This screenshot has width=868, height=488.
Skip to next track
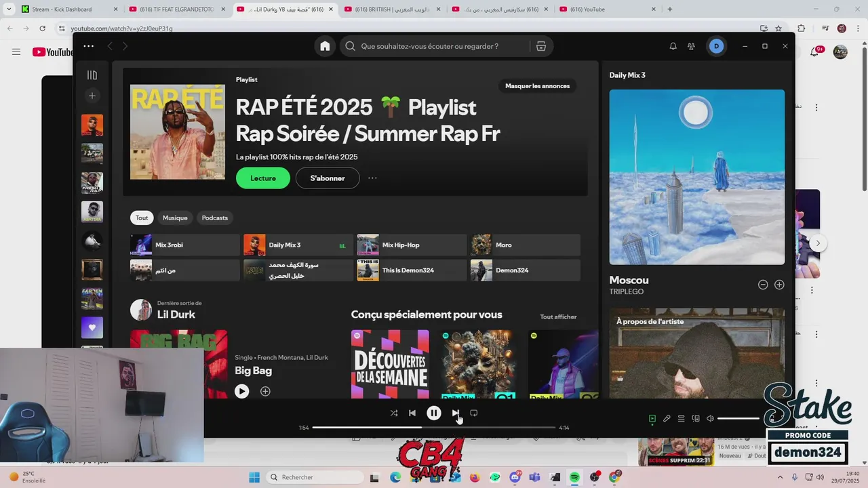point(455,413)
